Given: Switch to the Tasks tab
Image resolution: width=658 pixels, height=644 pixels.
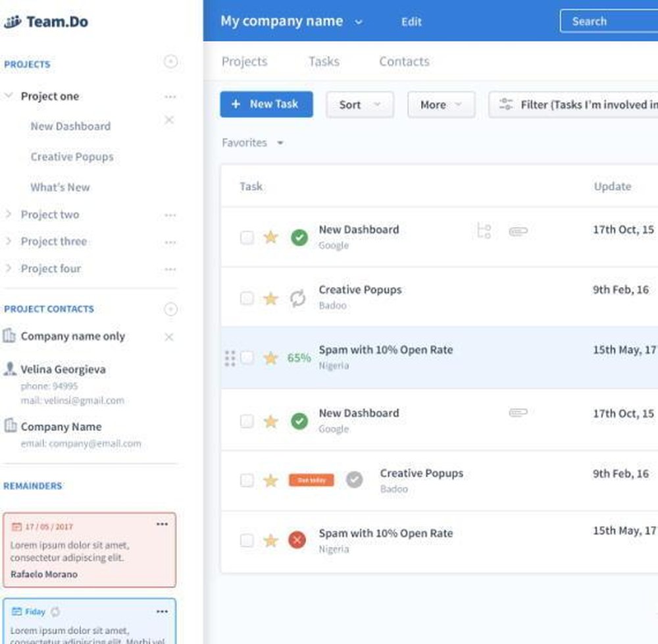Looking at the screenshot, I should pos(324,61).
